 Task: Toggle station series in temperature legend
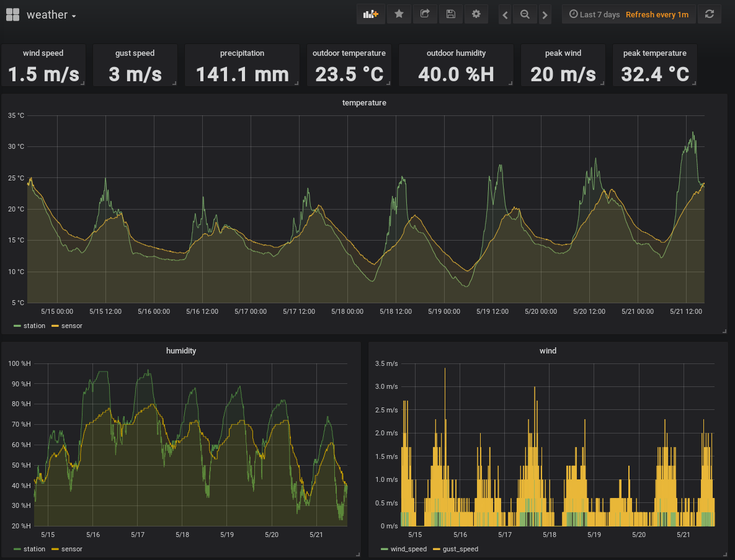pos(33,326)
